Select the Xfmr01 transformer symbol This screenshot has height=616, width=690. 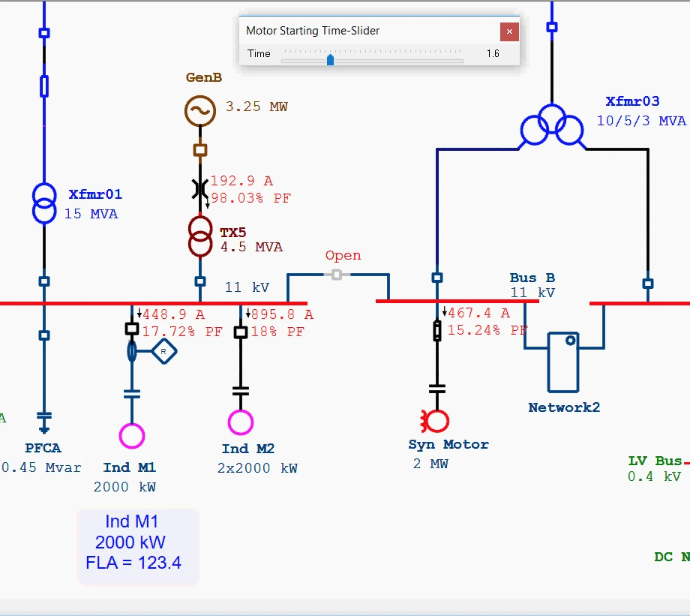[x=44, y=203]
